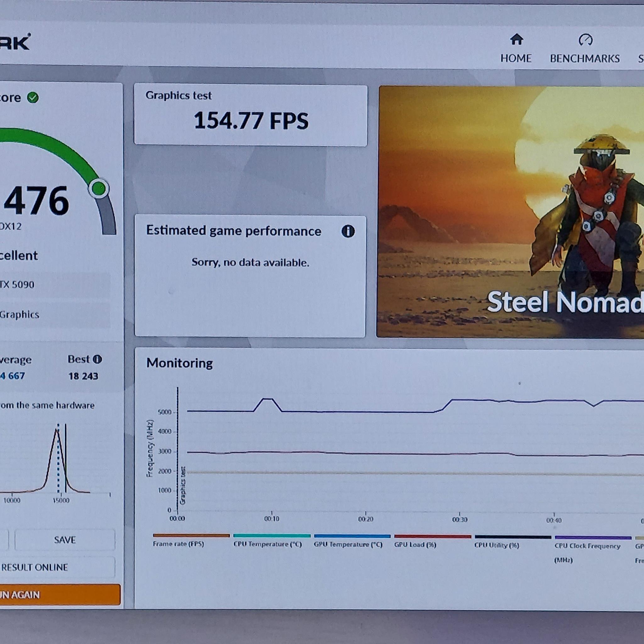Open the HOME menu item
Screen dimensions: 644x644
516,58
